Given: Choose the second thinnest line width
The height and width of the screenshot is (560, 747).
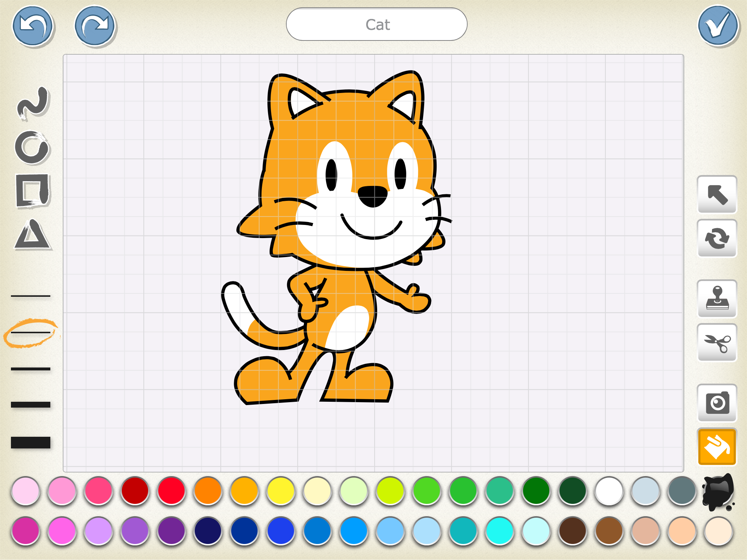Looking at the screenshot, I should pyautogui.click(x=31, y=332).
